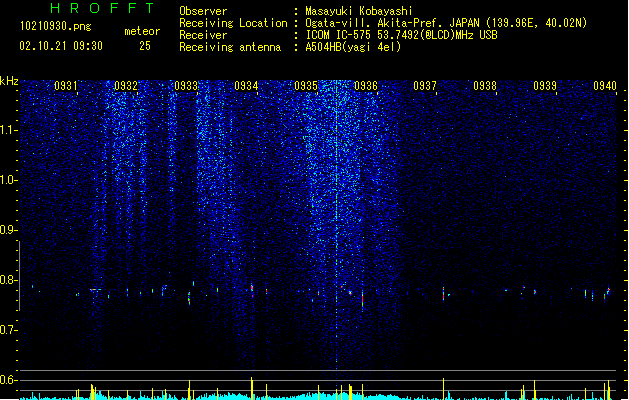Click the Ogata-vill. Akita-Pref. JAPAN location text
The width and height of the screenshot is (629, 400).
pos(446,23)
